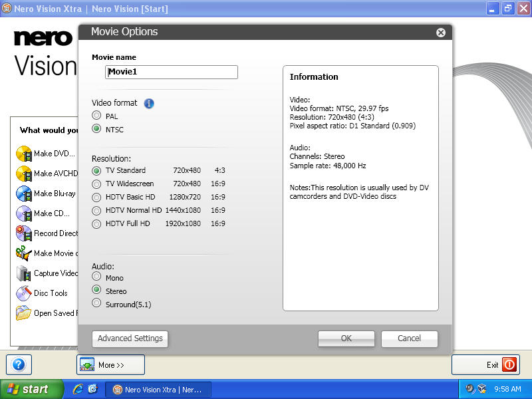
Task: Click the 'Pixel aspect ratio: D1 Standard (0.909)' text
Action: (352, 126)
